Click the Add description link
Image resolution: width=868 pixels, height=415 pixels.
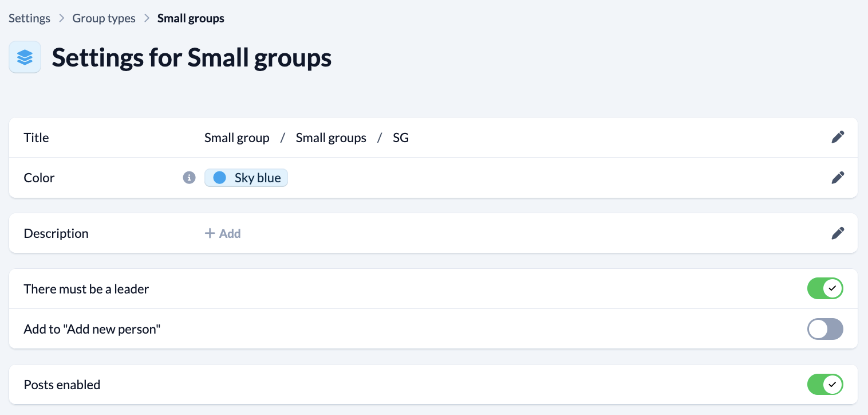coord(230,233)
